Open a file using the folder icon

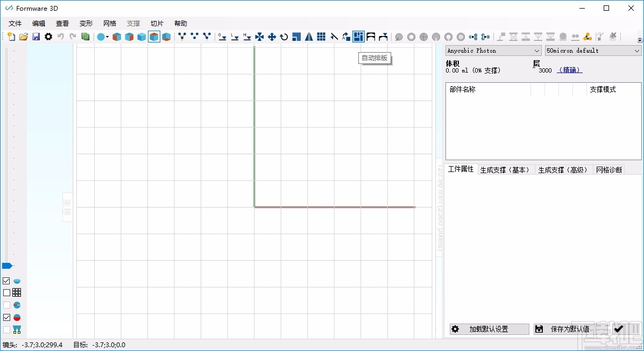coord(24,37)
